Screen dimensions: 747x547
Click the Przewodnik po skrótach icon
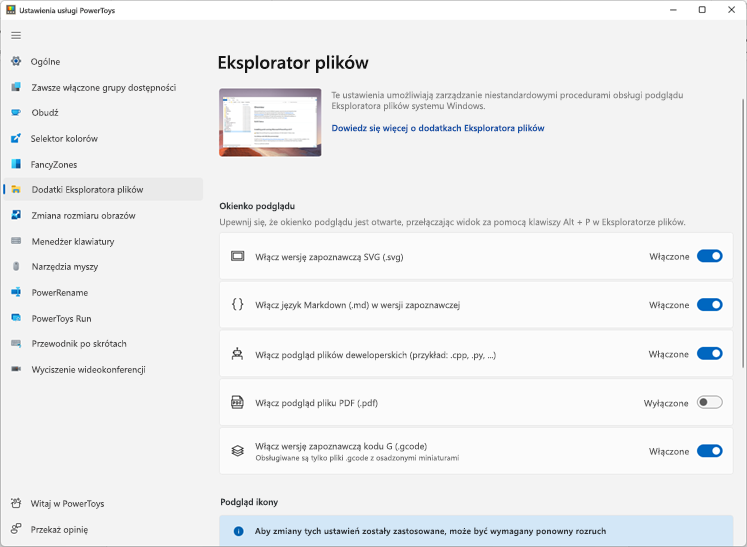click(x=16, y=344)
